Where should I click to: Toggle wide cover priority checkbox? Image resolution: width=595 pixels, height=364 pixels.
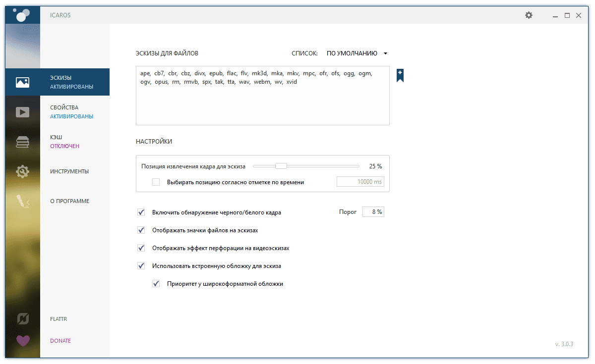[156, 284]
